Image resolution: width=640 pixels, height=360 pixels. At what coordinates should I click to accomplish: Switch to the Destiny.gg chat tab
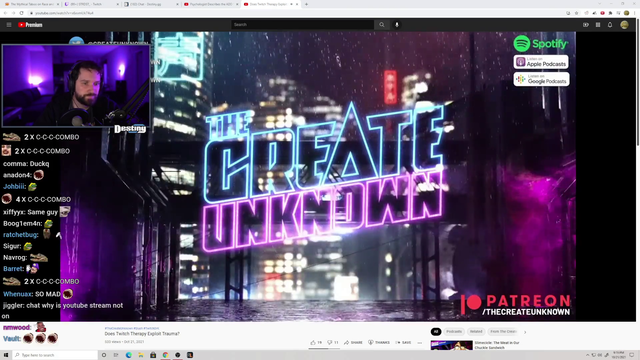pos(150,4)
